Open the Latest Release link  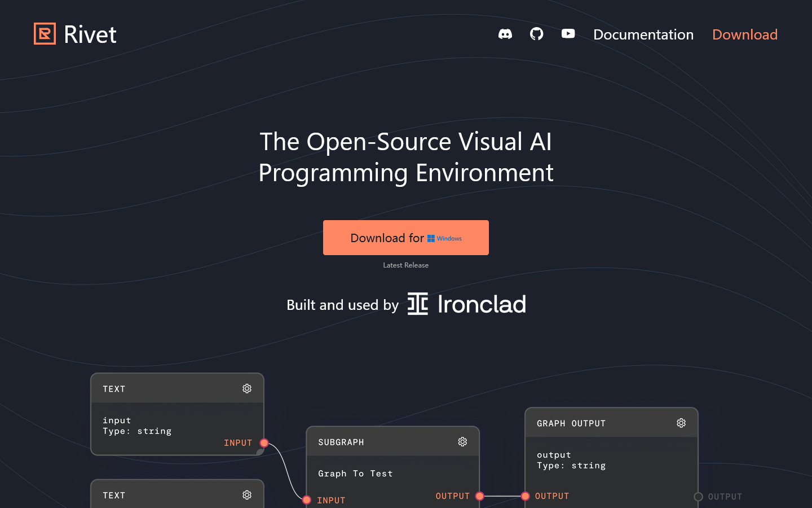406,265
